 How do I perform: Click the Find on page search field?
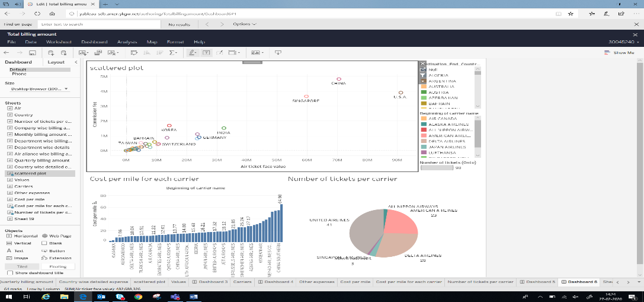click(99, 24)
